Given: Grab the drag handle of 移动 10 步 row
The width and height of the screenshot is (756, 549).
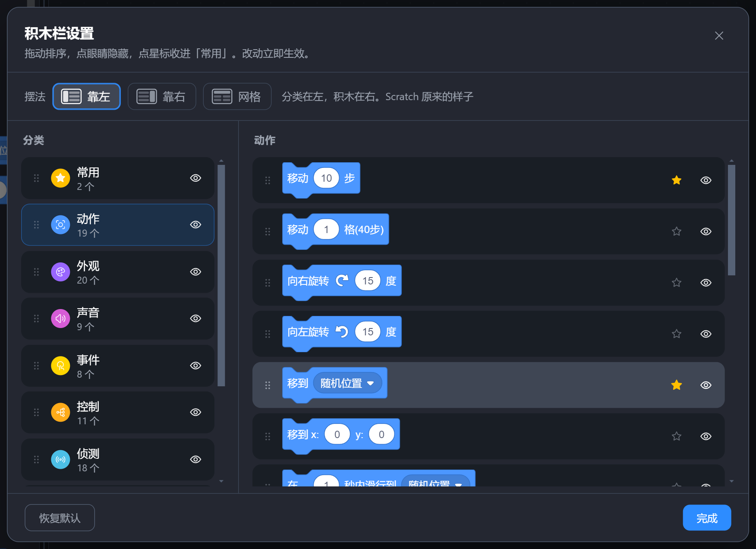Looking at the screenshot, I should (x=268, y=180).
